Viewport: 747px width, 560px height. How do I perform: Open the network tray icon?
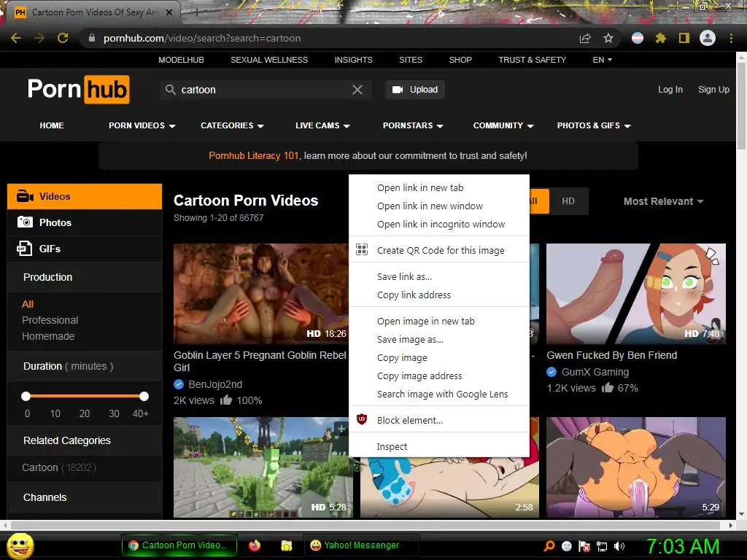(602, 546)
